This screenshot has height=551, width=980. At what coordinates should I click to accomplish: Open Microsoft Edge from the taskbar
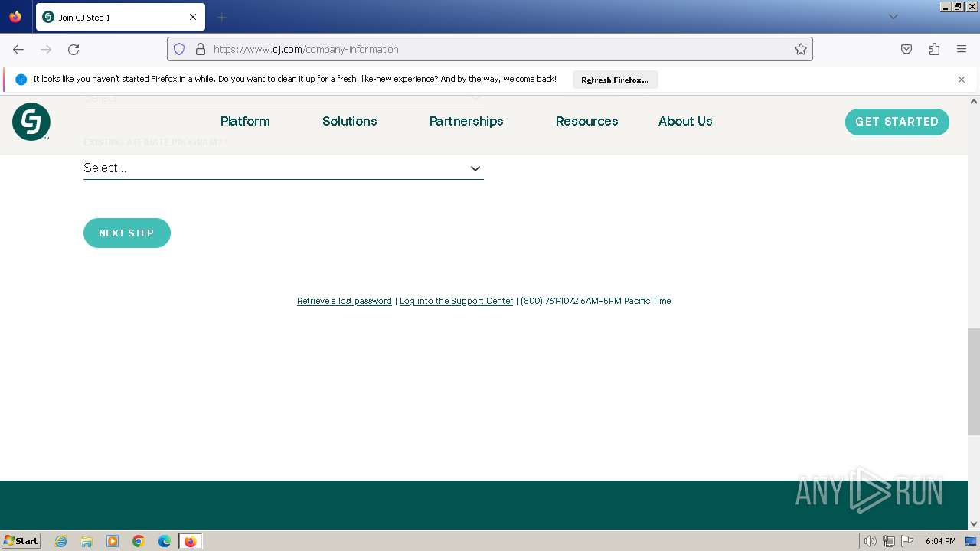165,541
